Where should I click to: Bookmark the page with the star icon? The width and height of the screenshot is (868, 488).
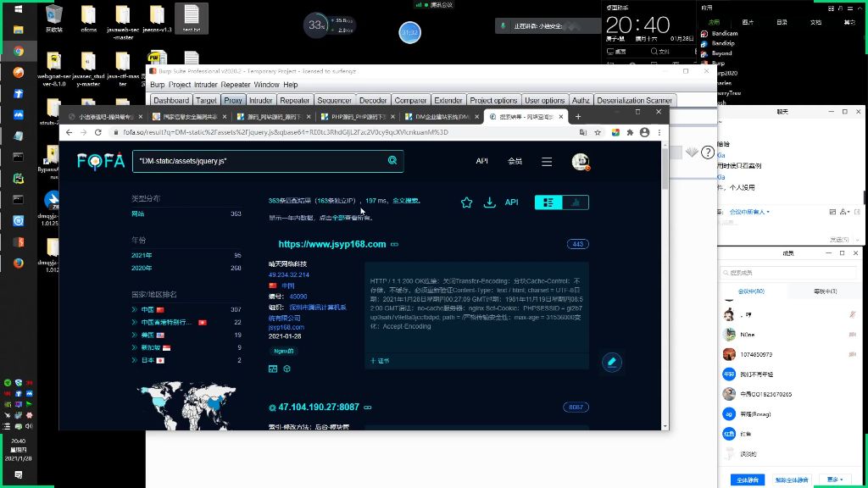[x=598, y=132]
